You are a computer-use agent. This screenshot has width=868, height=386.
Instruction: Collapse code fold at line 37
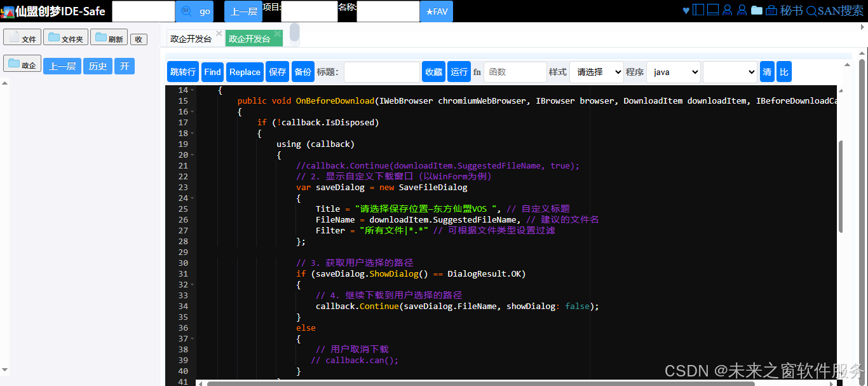tap(193, 339)
